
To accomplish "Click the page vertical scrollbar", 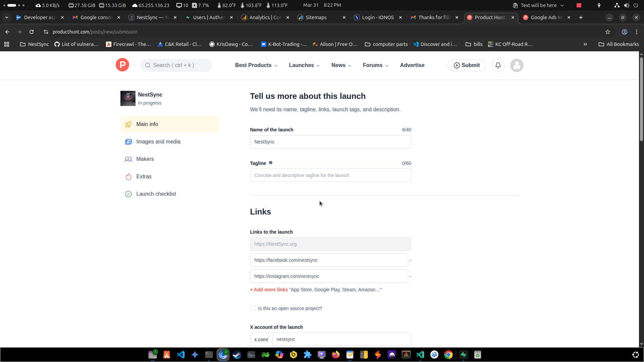I will [641, 101].
